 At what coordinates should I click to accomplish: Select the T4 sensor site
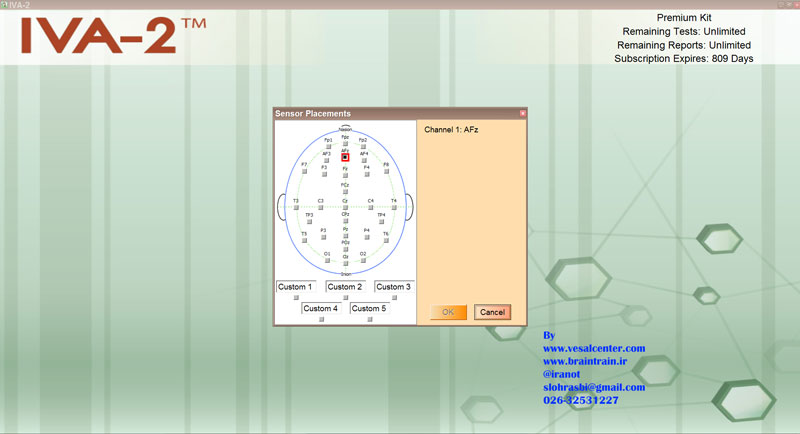394,207
